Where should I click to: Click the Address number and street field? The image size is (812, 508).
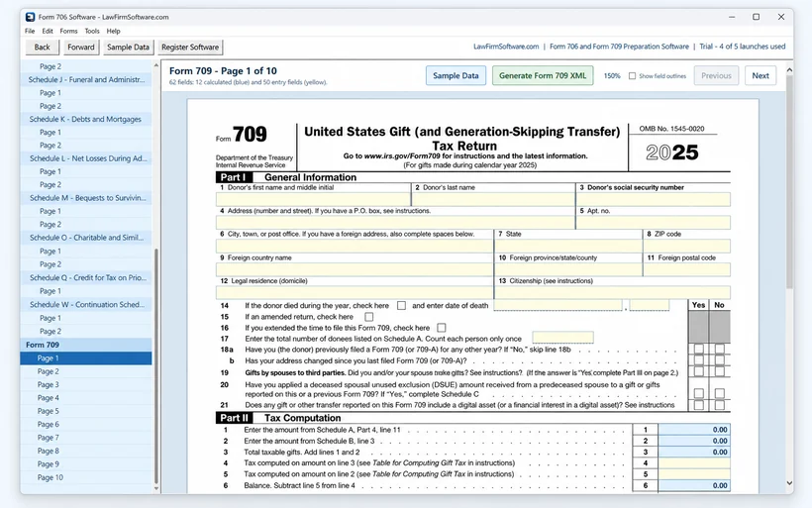[x=395, y=223]
